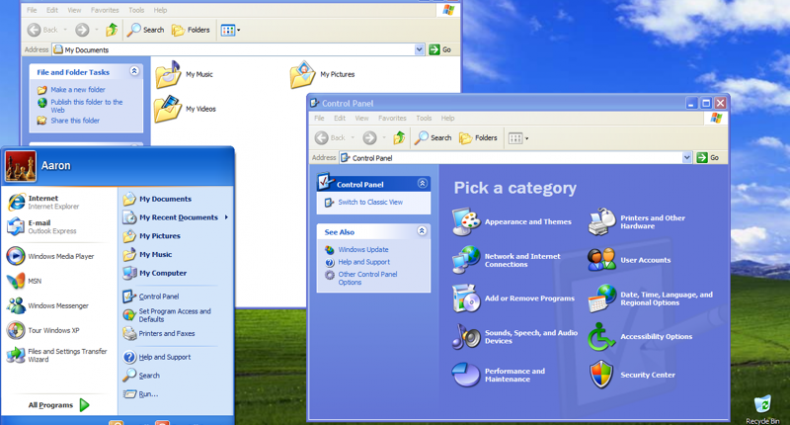Collapse the File and Folder Tasks panel
This screenshot has height=425, width=790.
(134, 72)
